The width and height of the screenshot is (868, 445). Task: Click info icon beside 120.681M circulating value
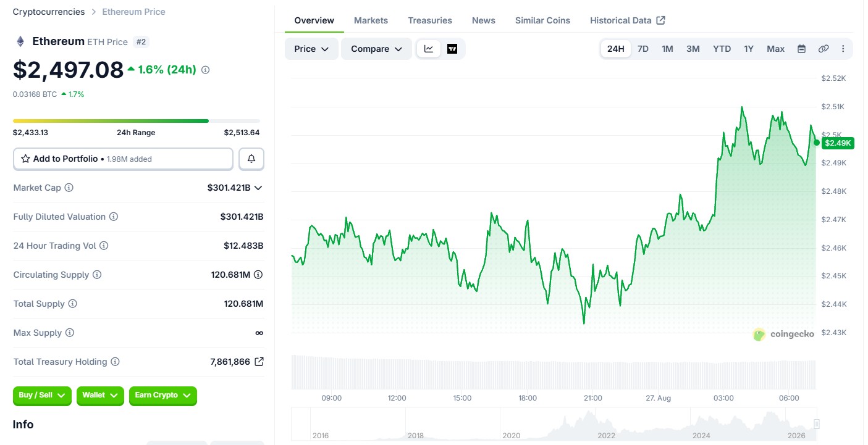[258, 275]
